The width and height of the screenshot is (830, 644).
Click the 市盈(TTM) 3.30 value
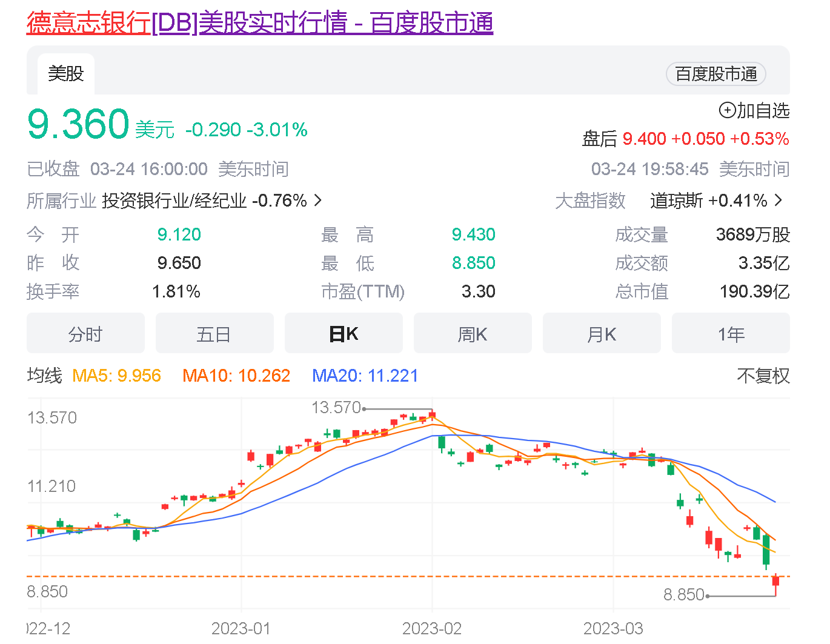479,292
